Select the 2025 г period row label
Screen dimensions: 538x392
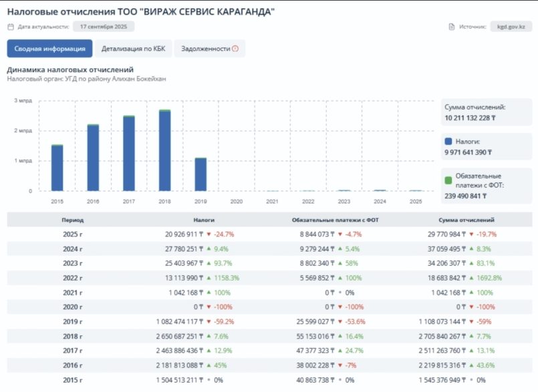tap(72, 234)
